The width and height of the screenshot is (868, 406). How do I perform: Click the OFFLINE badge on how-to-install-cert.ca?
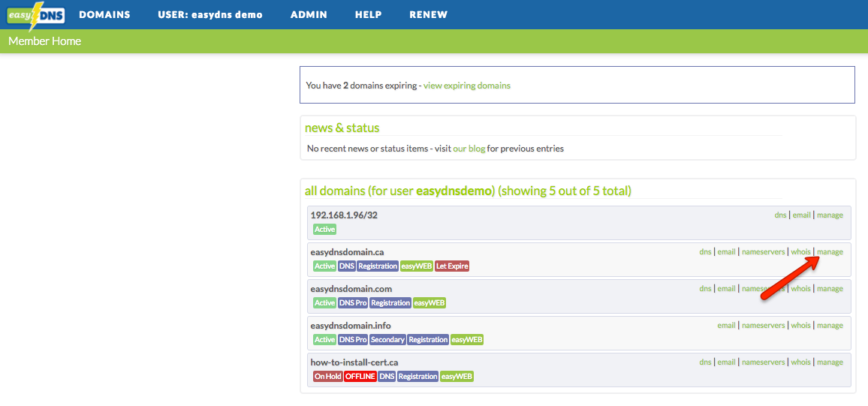tap(360, 376)
